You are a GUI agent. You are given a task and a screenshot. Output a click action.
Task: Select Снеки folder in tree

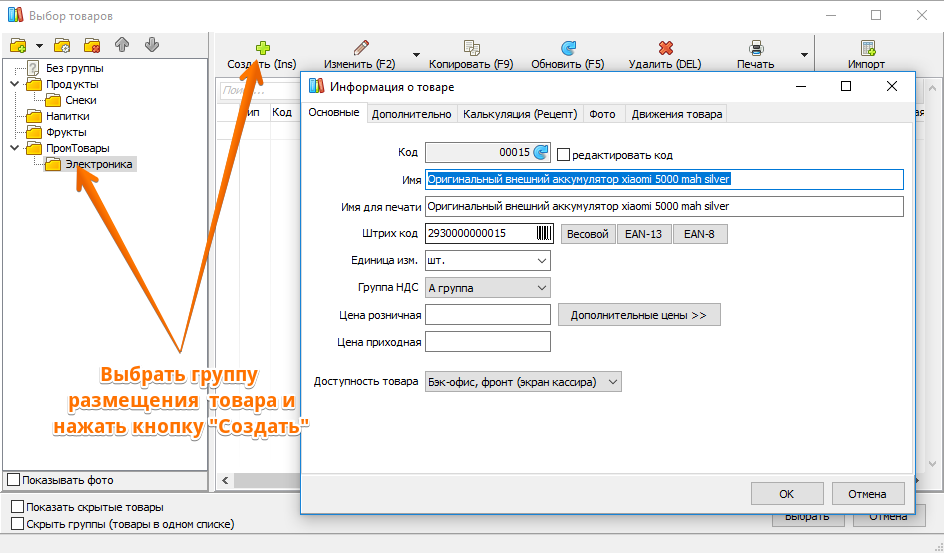[81, 100]
